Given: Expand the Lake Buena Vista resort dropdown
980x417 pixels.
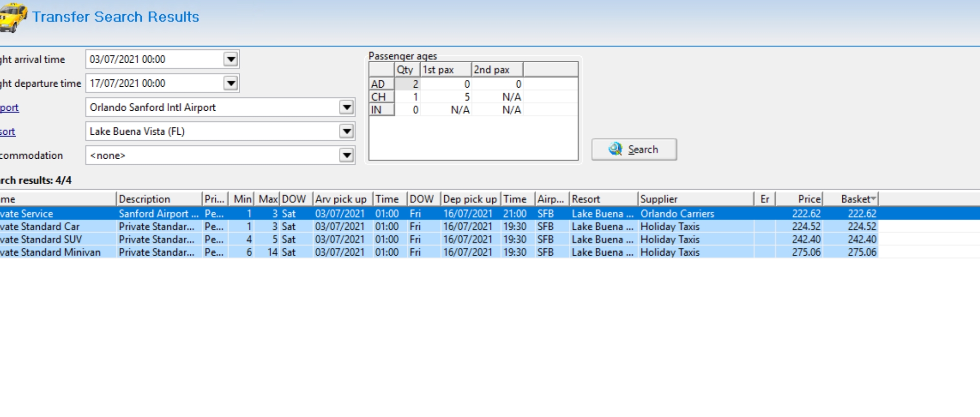Looking at the screenshot, I should (347, 131).
